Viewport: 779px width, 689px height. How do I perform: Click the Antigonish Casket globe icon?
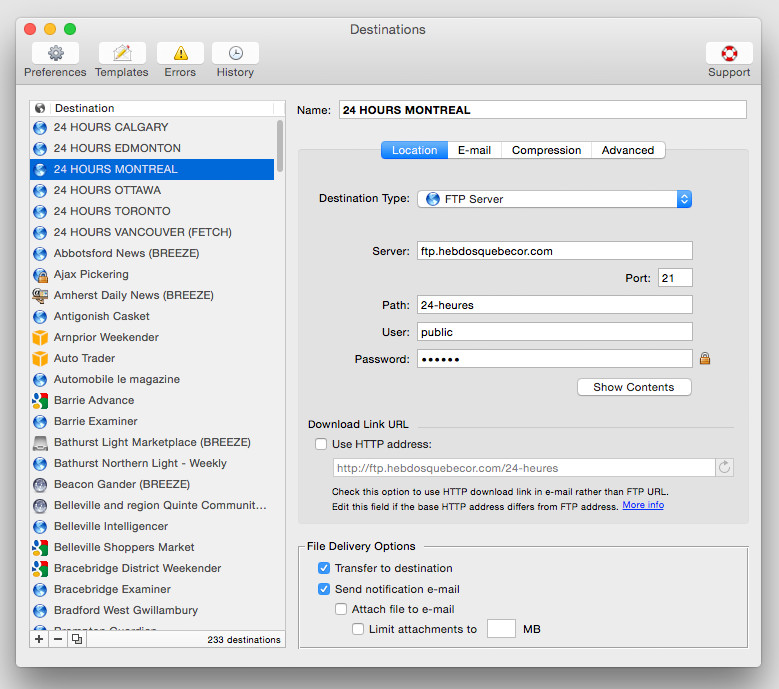pos(40,316)
